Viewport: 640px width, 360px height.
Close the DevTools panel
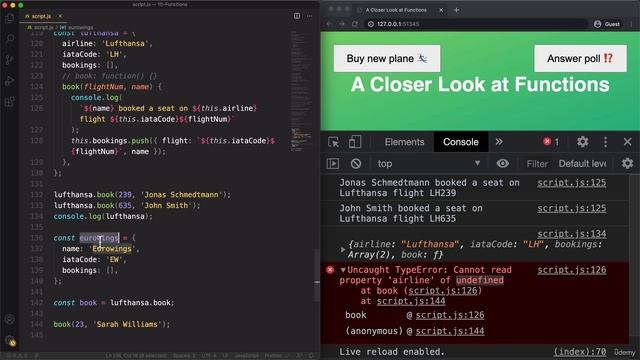[627, 142]
